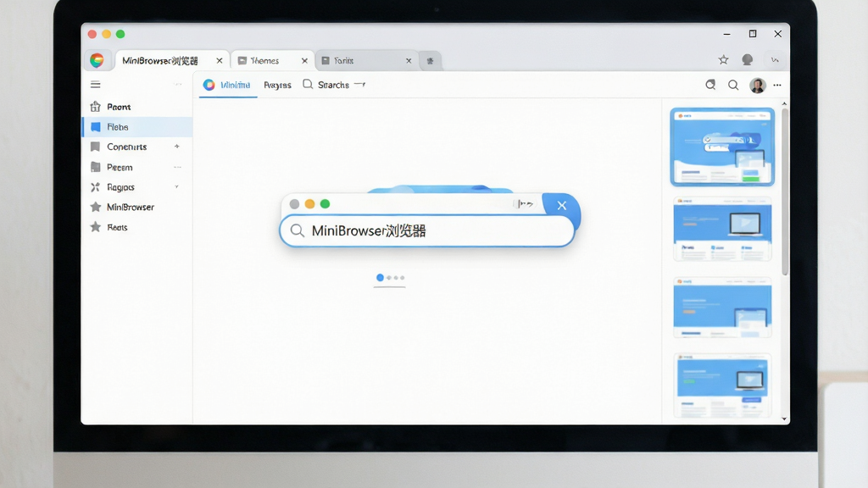This screenshot has height=488, width=868.
Task: Open the third browser tab
Action: pos(365,60)
